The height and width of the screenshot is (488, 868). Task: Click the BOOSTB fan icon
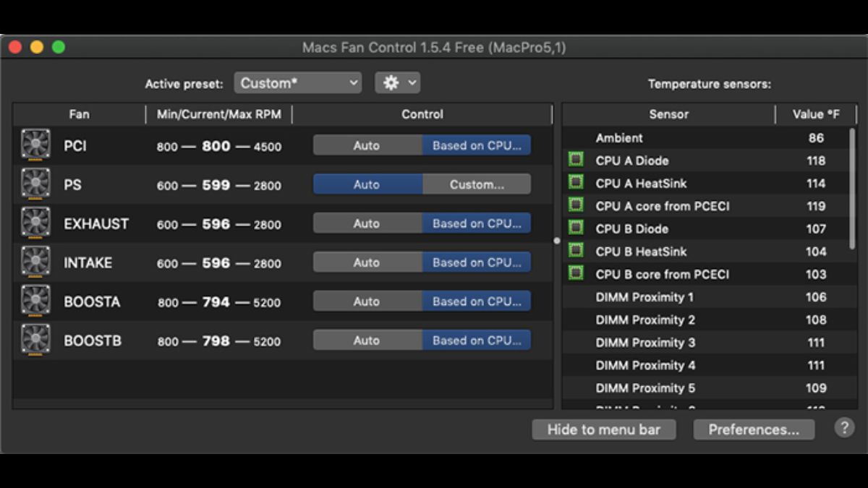[35, 340]
